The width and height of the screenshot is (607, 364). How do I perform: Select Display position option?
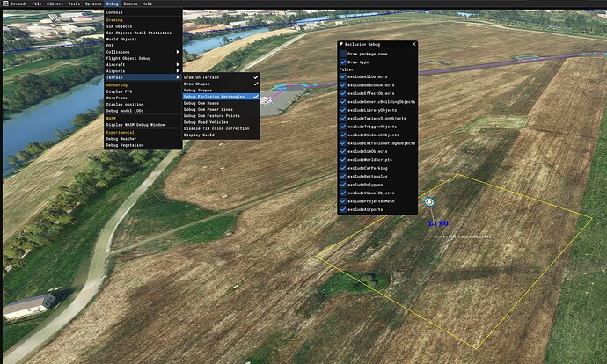pyautogui.click(x=143, y=105)
